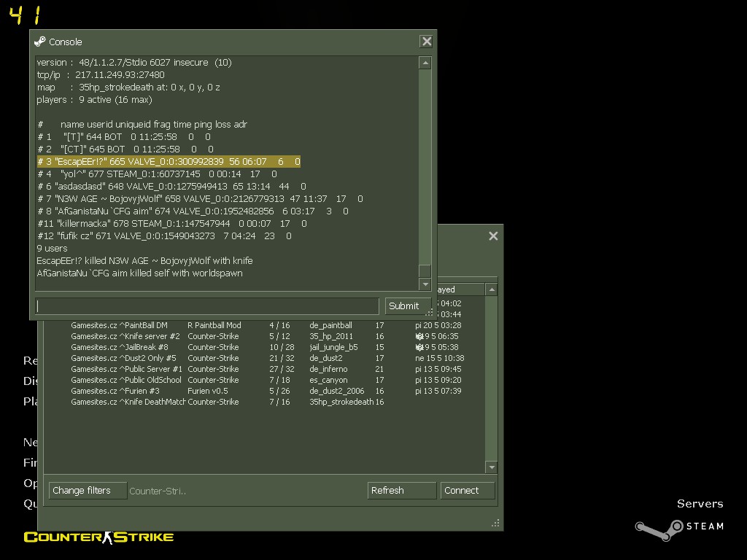
Task: Click the 35_hp_2011 map cell
Action: click(331, 336)
